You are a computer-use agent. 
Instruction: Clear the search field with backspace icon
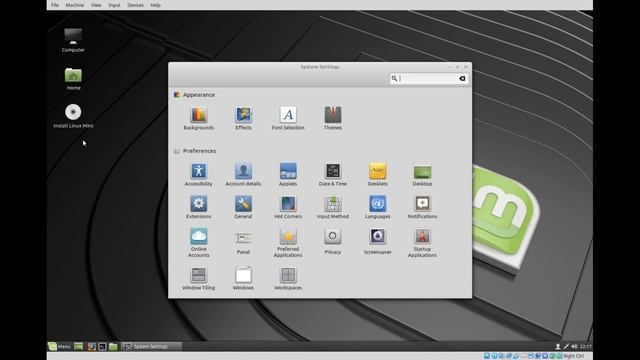point(462,78)
